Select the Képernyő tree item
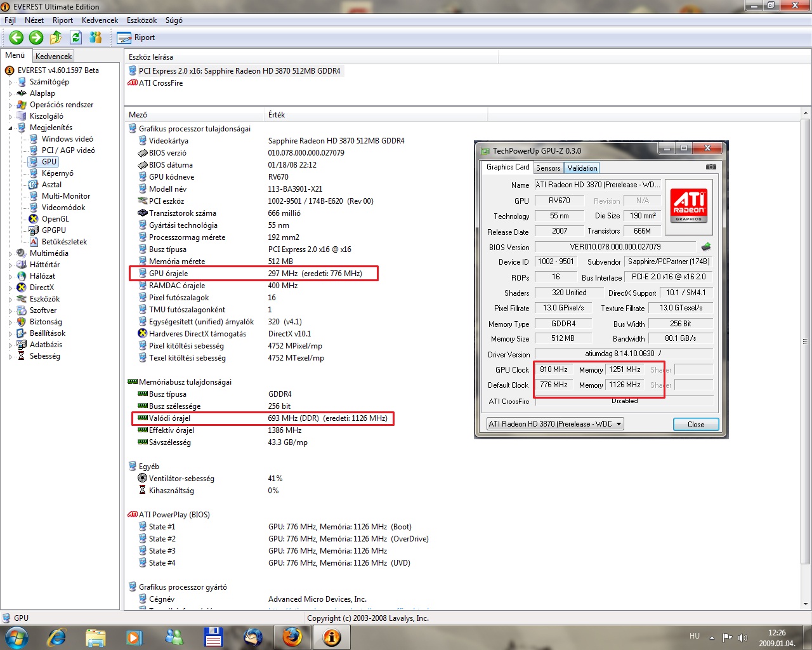 click(x=57, y=173)
